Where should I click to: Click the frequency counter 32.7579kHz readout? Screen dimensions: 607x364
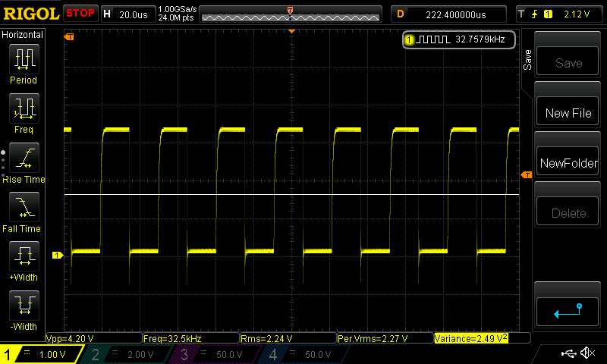(x=459, y=39)
